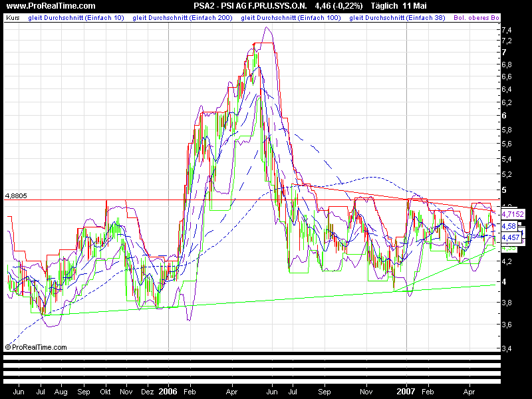Viewport: 532px width, 399px height.
Task: Select gleit Durchschnitt (Einfach 100) legend entry
Action: coord(291,18)
